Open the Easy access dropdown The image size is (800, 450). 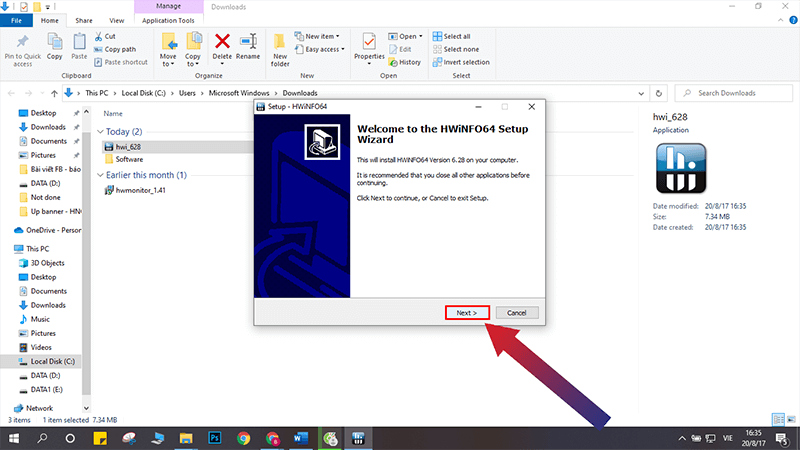click(x=319, y=49)
